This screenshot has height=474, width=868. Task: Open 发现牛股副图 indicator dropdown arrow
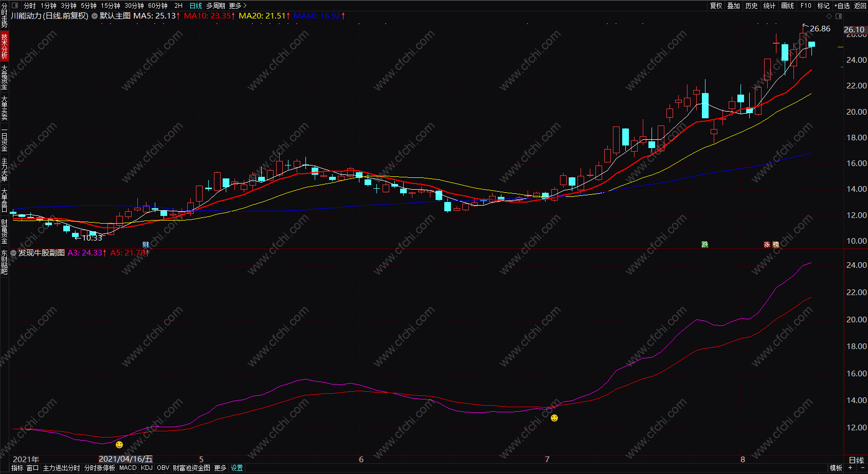coord(13,253)
